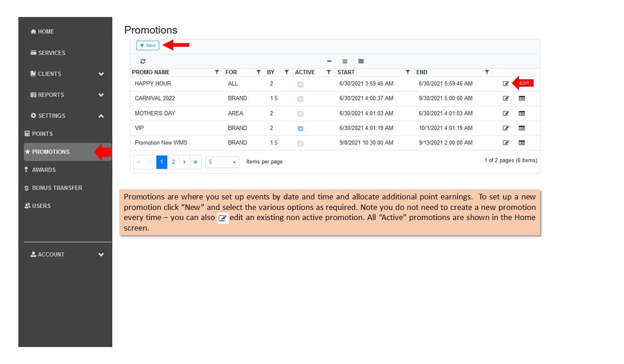Expand the Clients submenu chevron
The width and height of the screenshot is (624, 364).
coord(101,74)
